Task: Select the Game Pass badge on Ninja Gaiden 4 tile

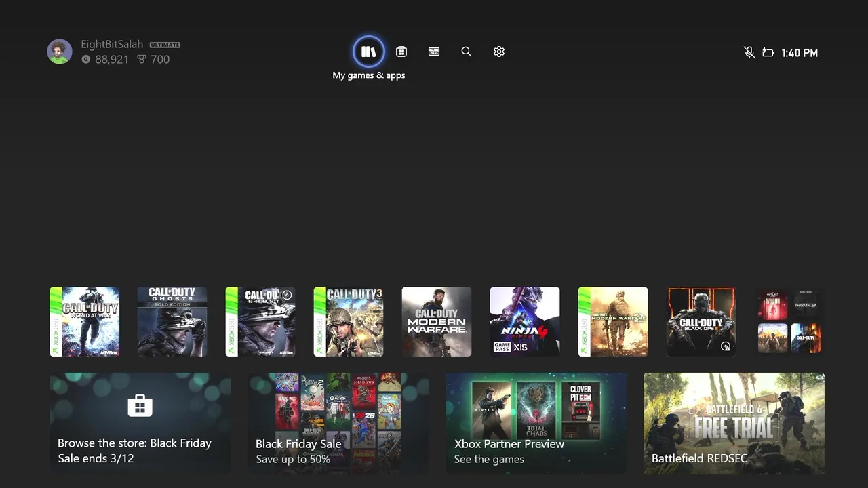Action: (x=502, y=347)
